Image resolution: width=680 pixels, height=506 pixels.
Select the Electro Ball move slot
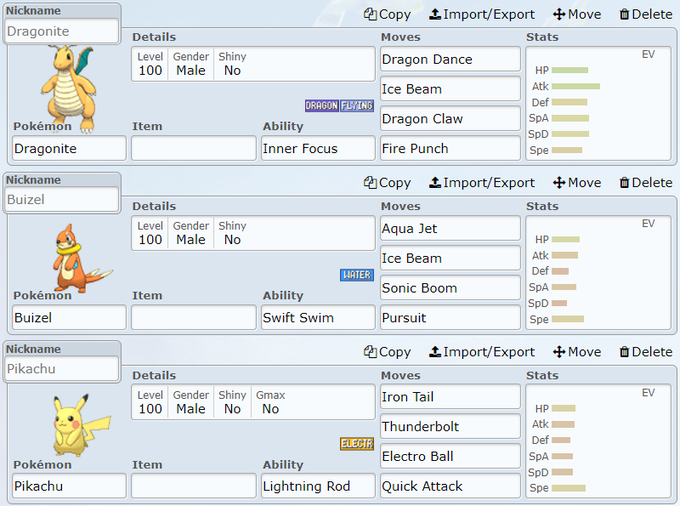point(450,456)
